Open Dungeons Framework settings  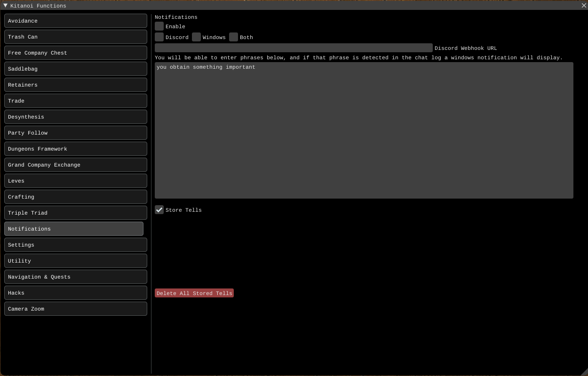tap(76, 149)
